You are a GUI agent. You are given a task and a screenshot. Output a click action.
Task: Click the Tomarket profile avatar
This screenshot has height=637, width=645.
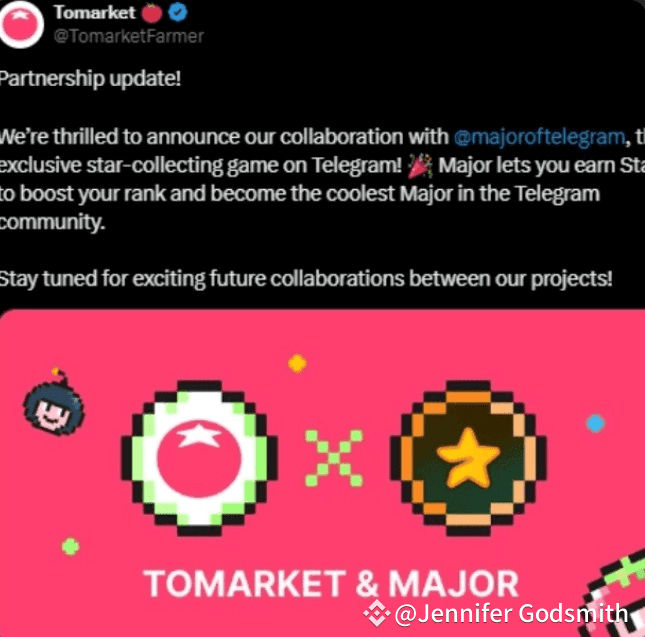tap(21, 24)
